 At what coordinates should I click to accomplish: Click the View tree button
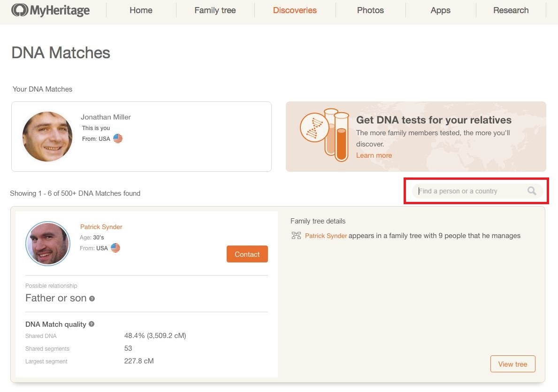click(512, 364)
